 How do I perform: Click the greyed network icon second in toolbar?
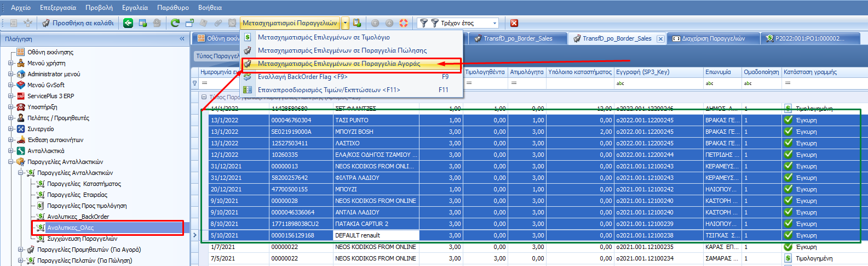28,23
